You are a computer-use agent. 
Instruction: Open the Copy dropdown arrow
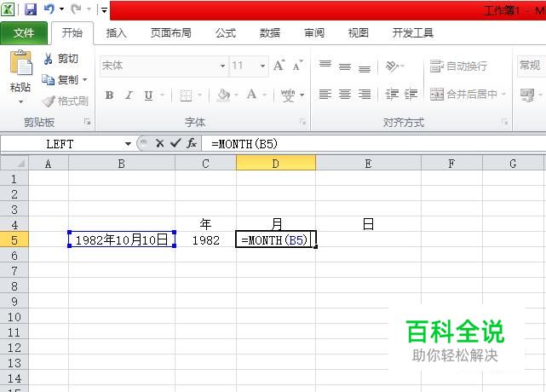[x=84, y=80]
